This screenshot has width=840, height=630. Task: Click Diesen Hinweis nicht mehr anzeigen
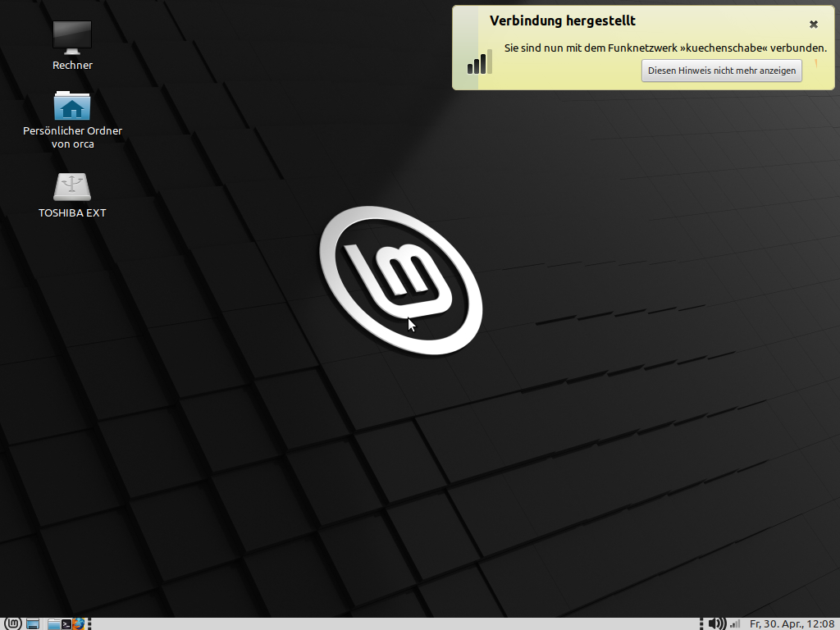(x=722, y=71)
